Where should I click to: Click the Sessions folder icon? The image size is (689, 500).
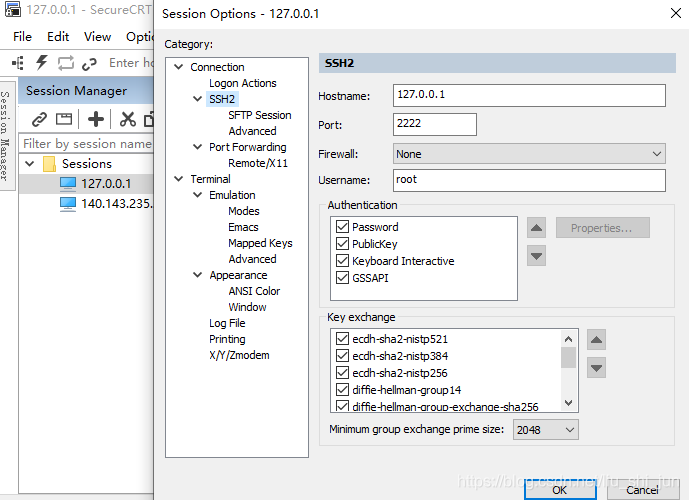point(49,164)
